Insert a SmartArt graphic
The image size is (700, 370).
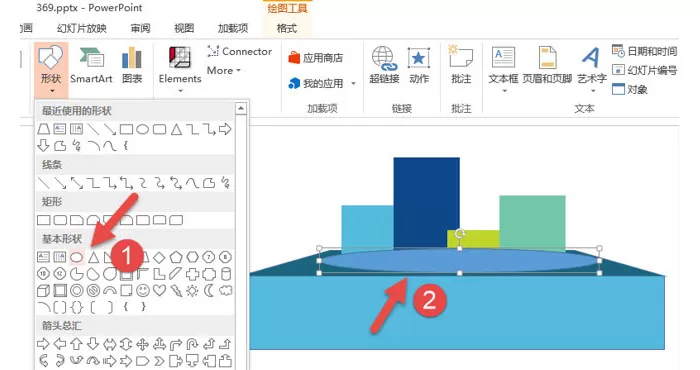tap(92, 65)
